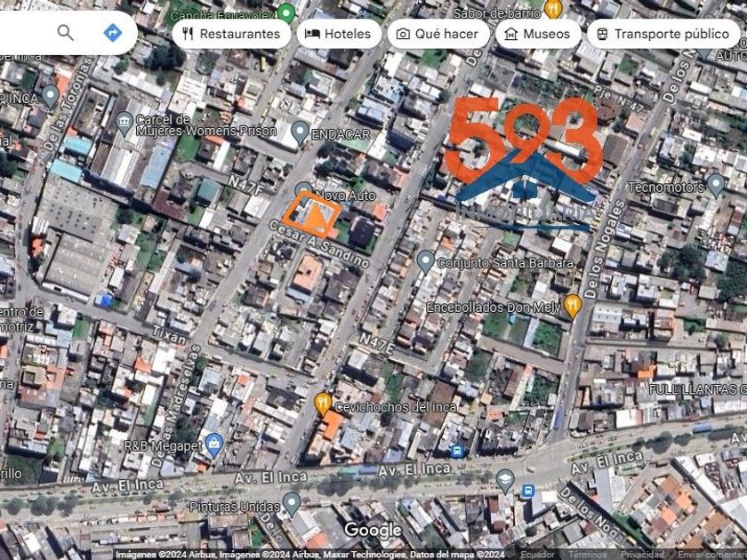Viewport: 747px width, 560px height.
Task: Filter the map by Hoteles
Action: coord(339,34)
